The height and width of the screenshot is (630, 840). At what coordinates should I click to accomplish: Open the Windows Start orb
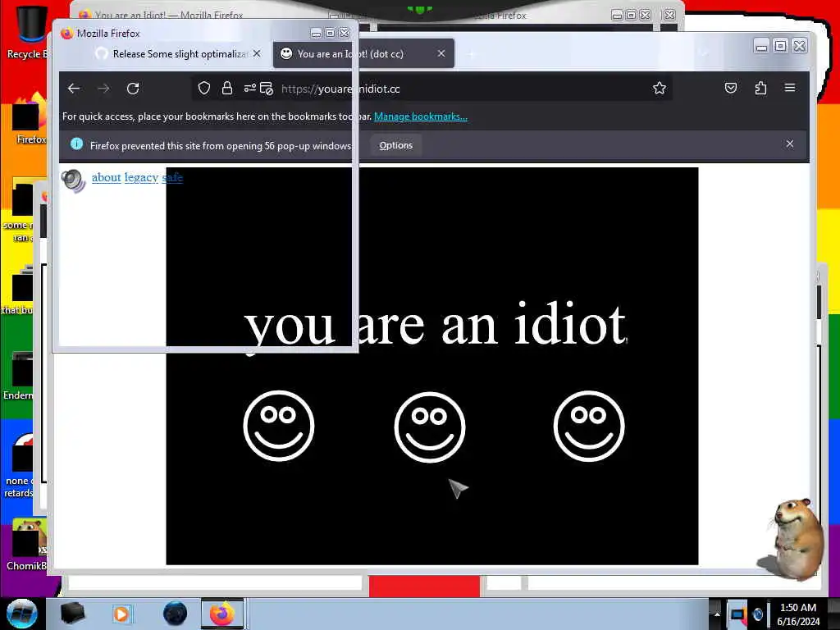pyautogui.click(x=22, y=614)
